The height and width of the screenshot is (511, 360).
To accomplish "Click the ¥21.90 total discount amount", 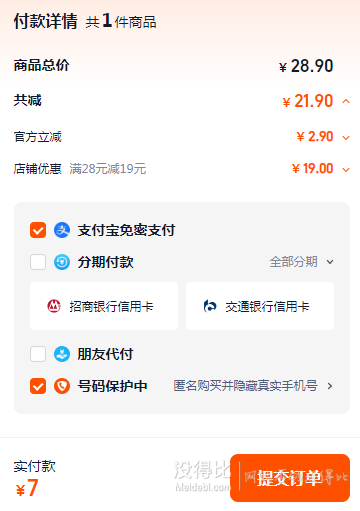I will click(308, 101).
